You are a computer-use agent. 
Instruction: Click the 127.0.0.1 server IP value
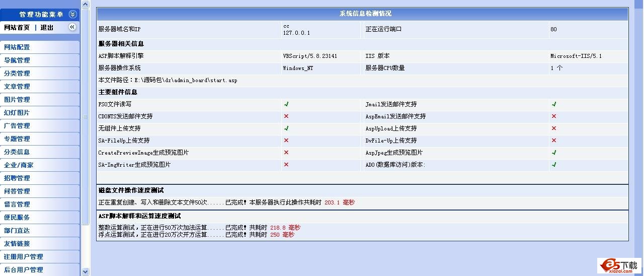click(x=296, y=33)
